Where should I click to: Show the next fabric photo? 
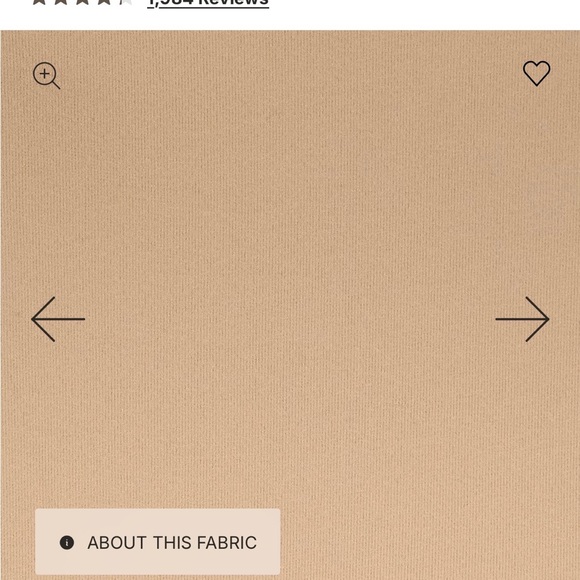point(522,319)
